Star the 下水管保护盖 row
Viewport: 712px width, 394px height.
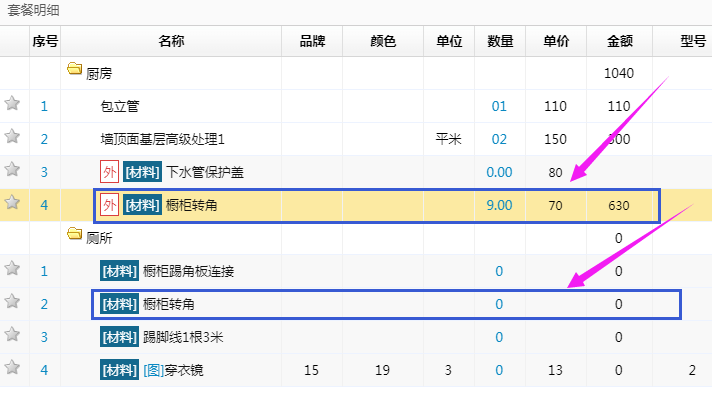coord(12,170)
